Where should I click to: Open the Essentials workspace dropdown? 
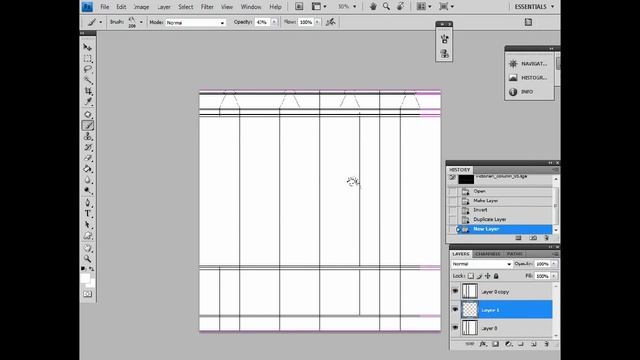[x=534, y=7]
